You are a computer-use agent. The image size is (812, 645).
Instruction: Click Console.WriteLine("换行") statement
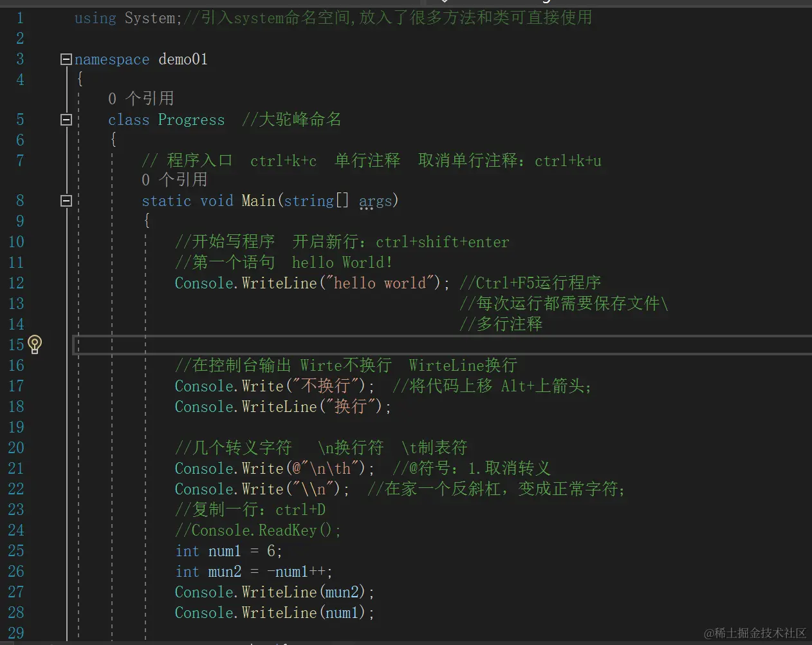pyautogui.click(x=283, y=406)
